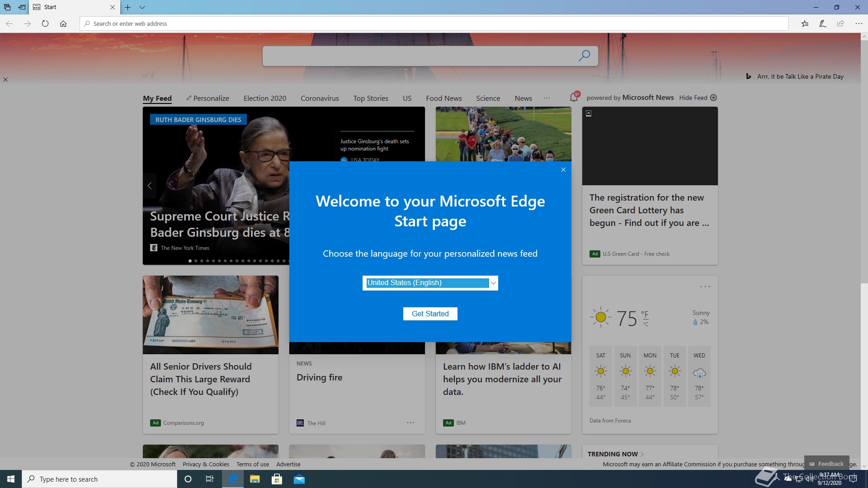Viewport: 868px width, 488px height.
Task: Open Microsoft Store from taskbar
Action: pos(277,479)
